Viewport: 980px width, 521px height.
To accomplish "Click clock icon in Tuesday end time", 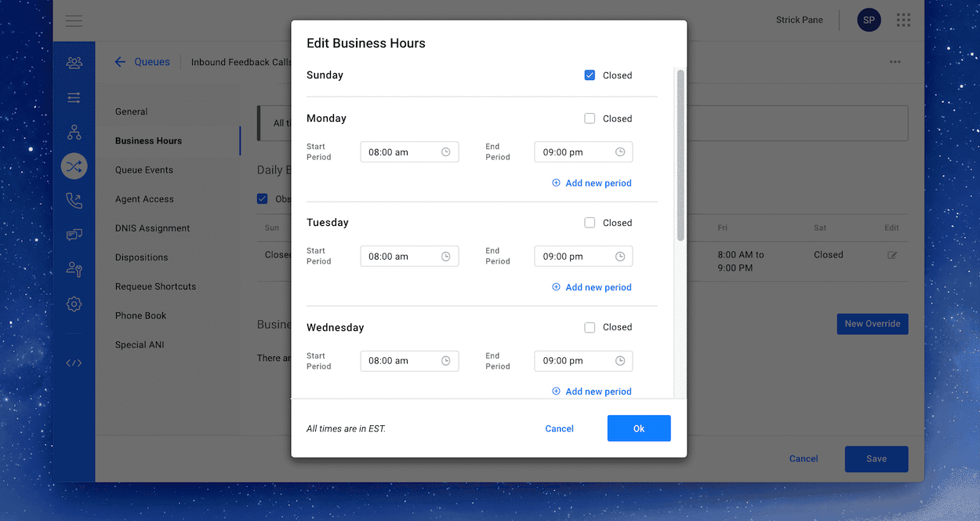I will tap(620, 257).
